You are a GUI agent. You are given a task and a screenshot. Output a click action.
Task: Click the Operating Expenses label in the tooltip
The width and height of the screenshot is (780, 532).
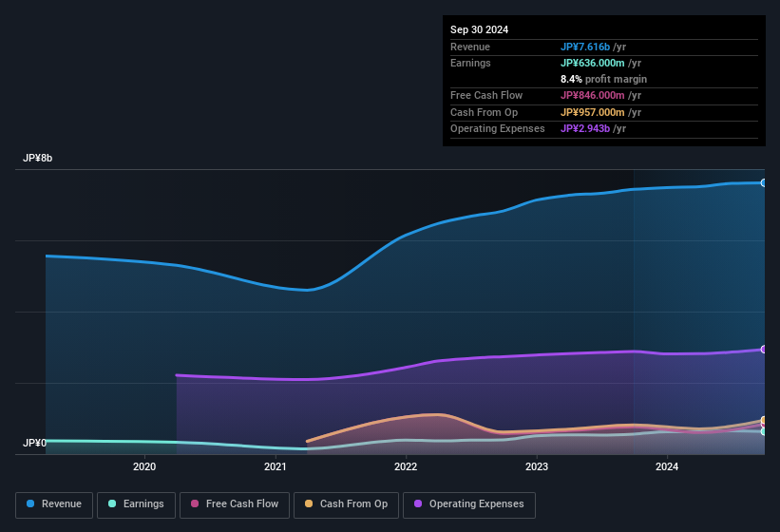click(498, 129)
